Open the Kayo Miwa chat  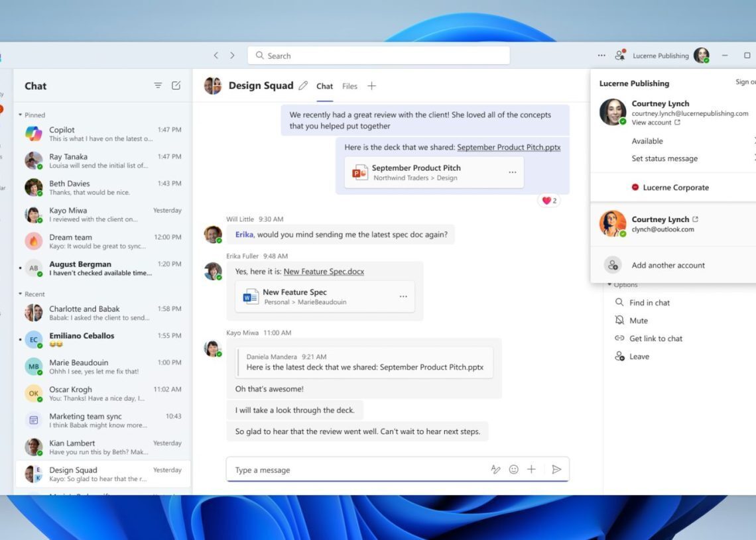pyautogui.click(x=103, y=215)
